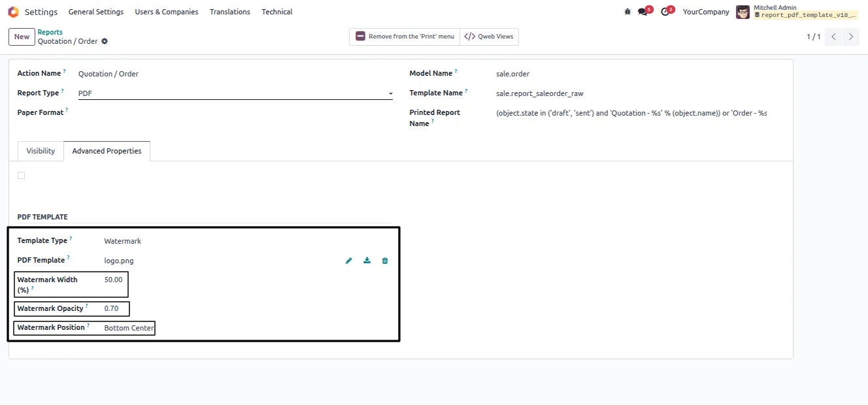Click the Report Type help question mark
The height and width of the screenshot is (405, 868).
point(63,91)
